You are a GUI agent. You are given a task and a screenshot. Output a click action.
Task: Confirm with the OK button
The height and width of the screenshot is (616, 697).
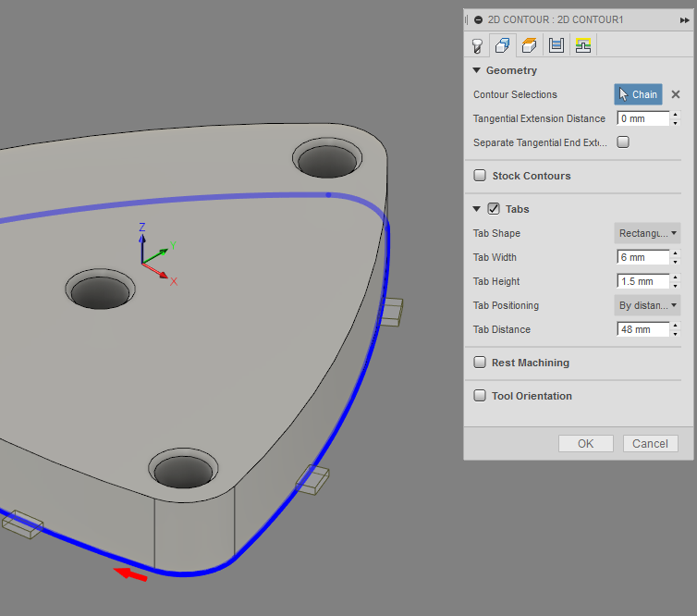tap(585, 444)
